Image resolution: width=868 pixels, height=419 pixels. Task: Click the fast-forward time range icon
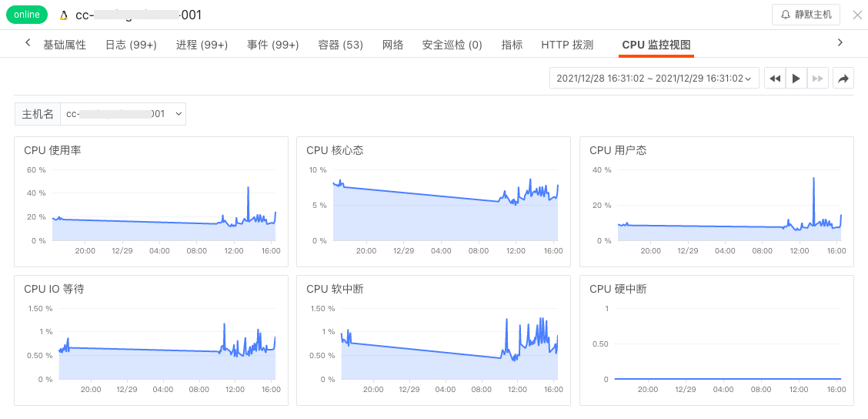[818, 79]
